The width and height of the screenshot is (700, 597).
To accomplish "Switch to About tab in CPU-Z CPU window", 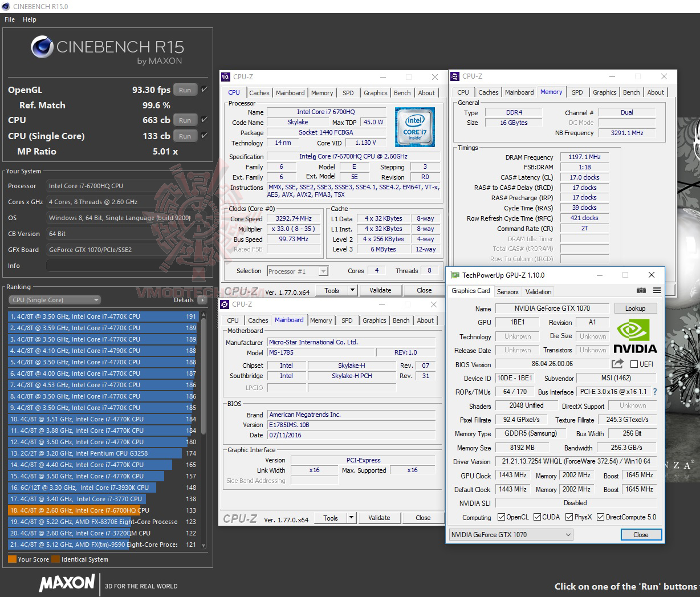I will (x=426, y=93).
